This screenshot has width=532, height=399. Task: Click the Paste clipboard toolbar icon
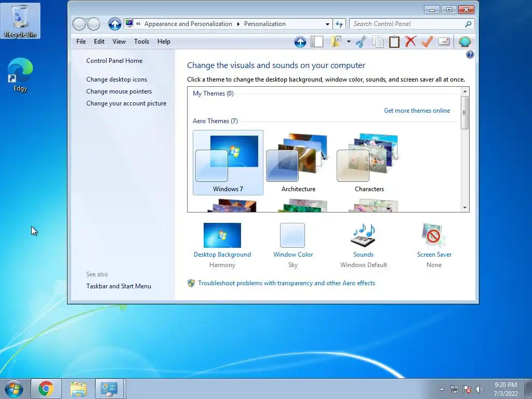(394, 42)
